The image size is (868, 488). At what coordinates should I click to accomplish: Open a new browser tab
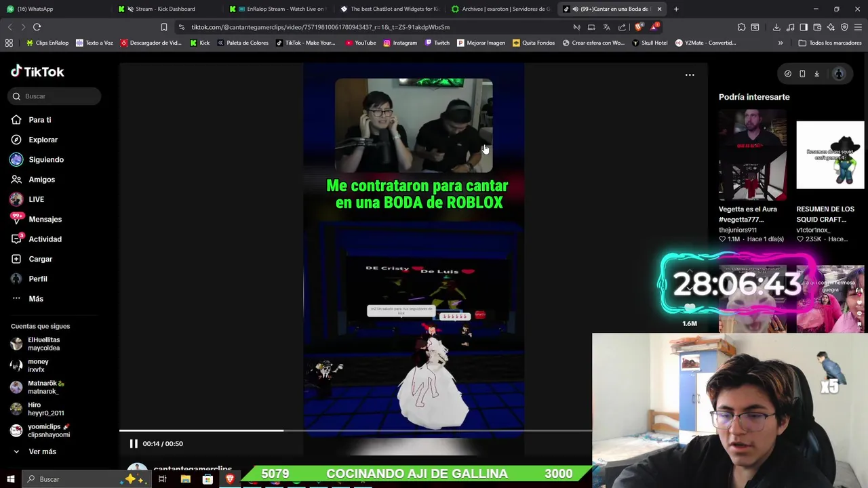pyautogui.click(x=676, y=9)
